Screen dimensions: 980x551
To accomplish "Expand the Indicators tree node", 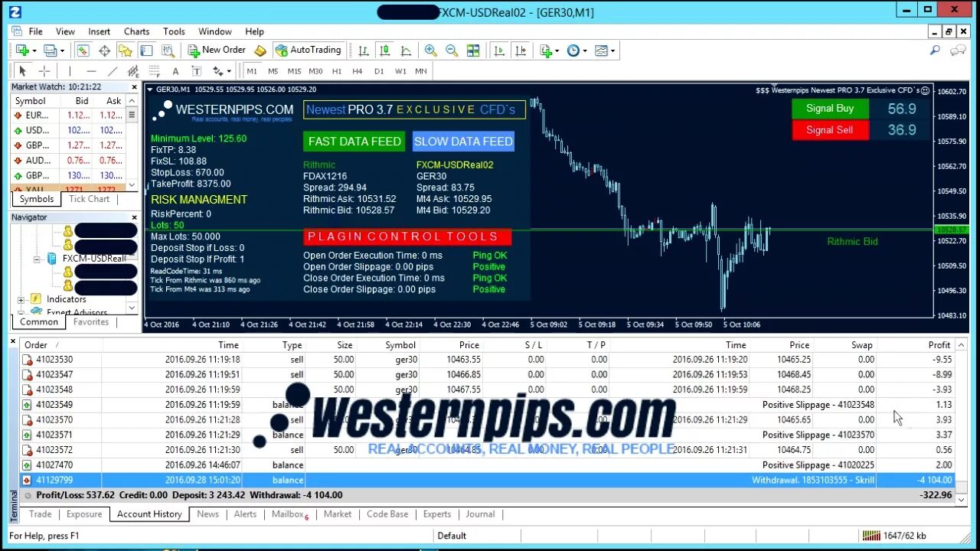I will (x=21, y=299).
